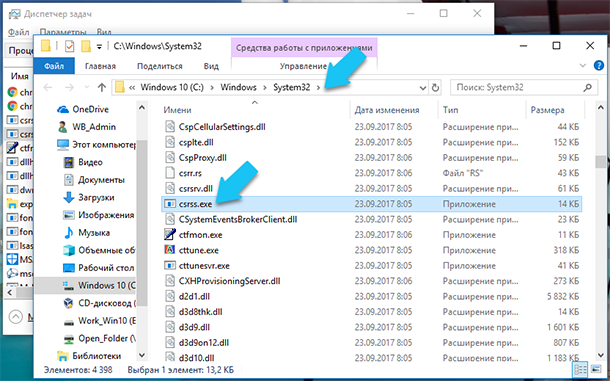Click the search magnifier icon
The width and height of the screenshot is (610, 381).
587,88
